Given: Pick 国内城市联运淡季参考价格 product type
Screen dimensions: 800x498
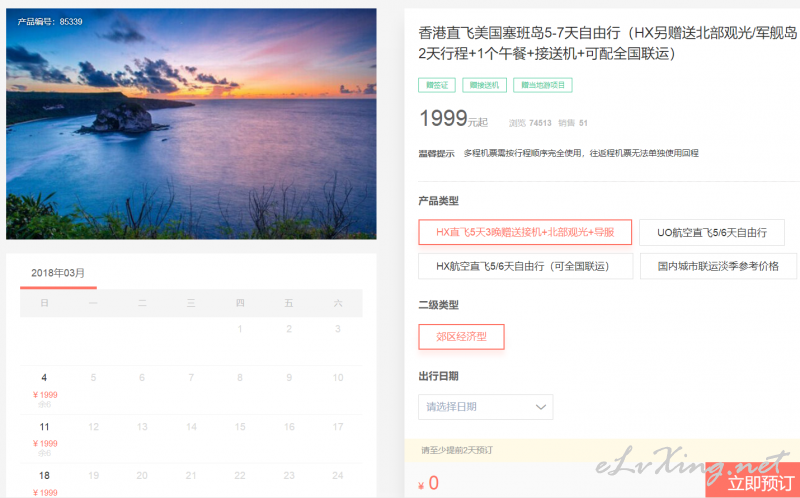Looking at the screenshot, I should pyautogui.click(x=718, y=266).
